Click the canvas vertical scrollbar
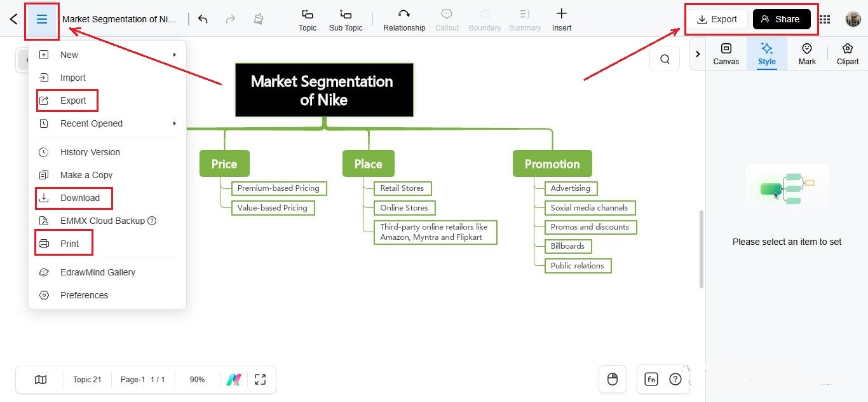The height and width of the screenshot is (402, 868). coord(702,249)
